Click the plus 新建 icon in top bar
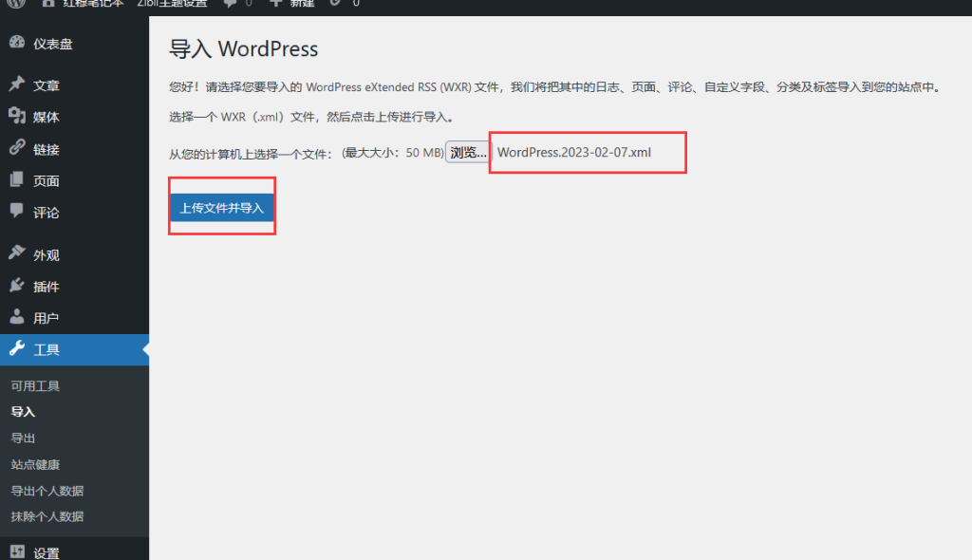The image size is (972, 560). coord(275,3)
